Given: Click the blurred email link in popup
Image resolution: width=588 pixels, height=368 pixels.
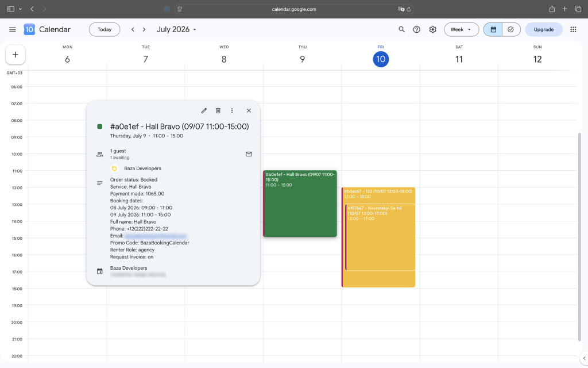Looking at the screenshot, I should 156,236.
